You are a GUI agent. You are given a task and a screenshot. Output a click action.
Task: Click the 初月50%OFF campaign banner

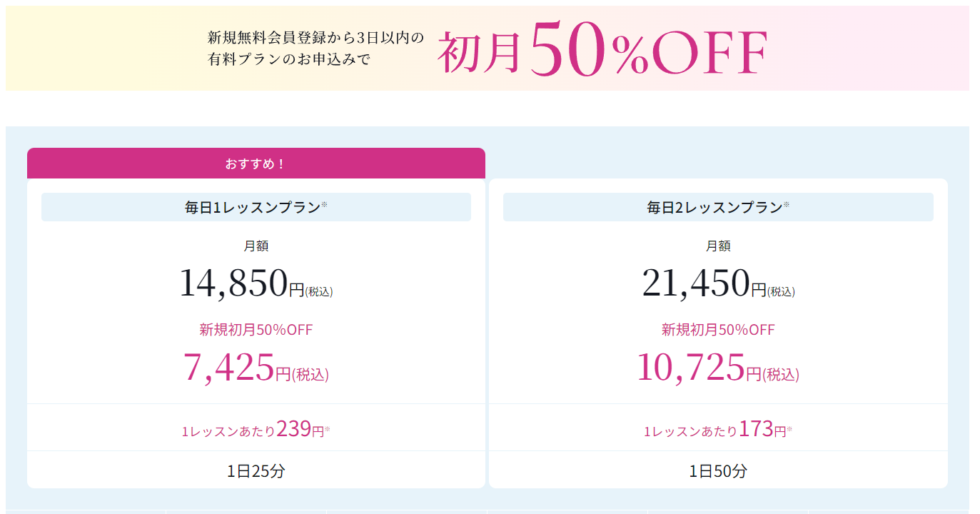[488, 49]
